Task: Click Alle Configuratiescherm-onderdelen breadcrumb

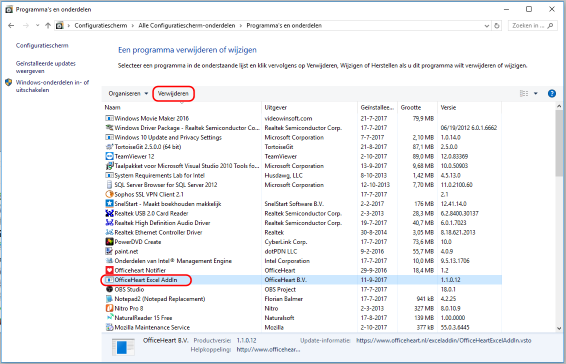Action: 187,26
